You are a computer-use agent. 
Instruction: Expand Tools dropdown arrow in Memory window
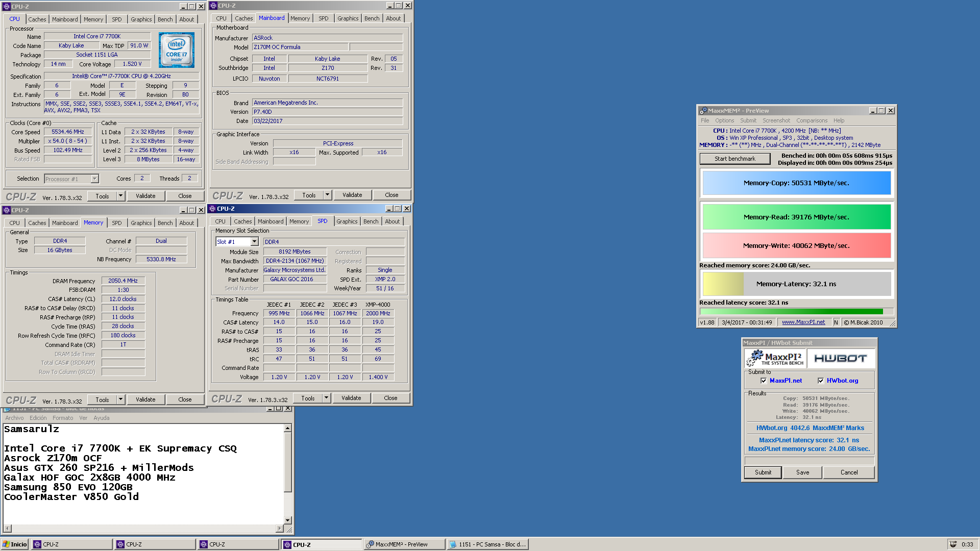pos(121,399)
